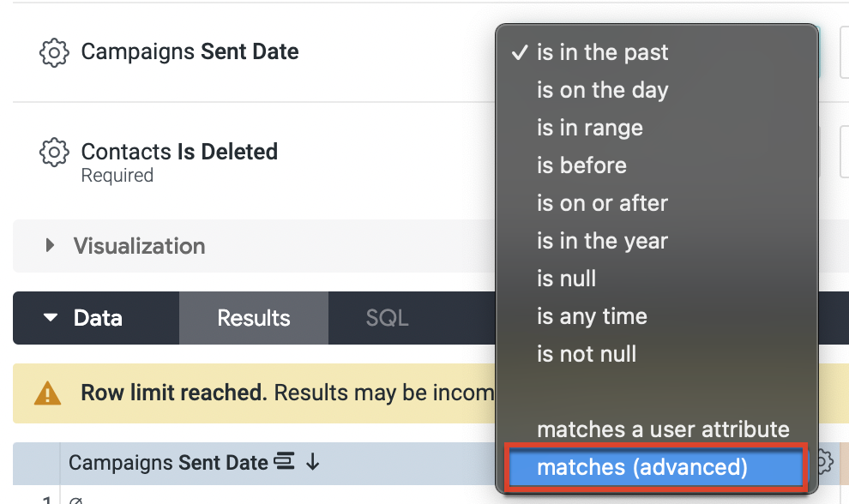Click the highlighted "matches (advanced)" option
Viewport: 849px width, 504px height.
coord(641,467)
